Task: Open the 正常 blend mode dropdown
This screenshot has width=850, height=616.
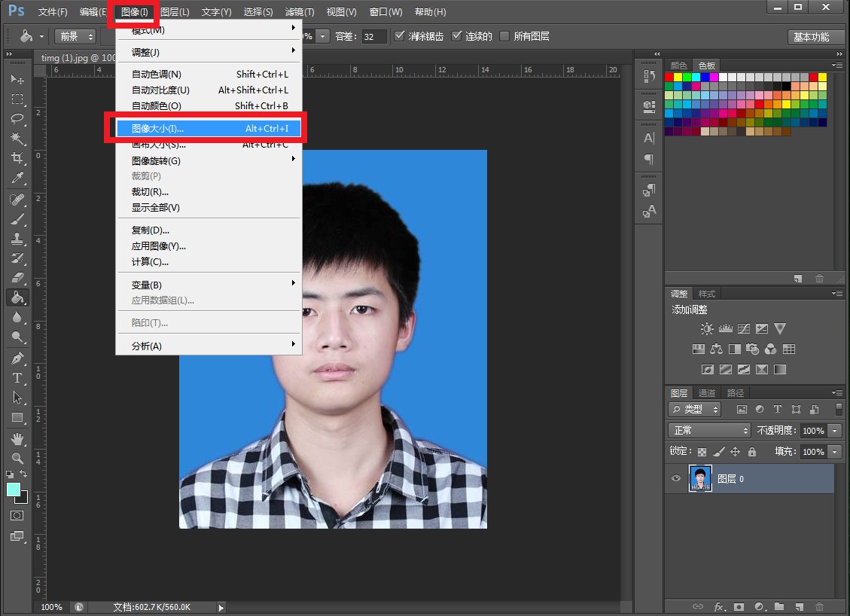Action: 710,431
